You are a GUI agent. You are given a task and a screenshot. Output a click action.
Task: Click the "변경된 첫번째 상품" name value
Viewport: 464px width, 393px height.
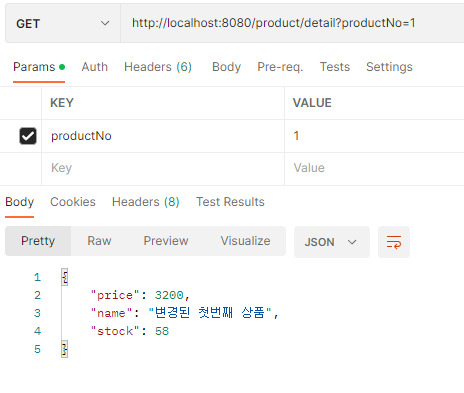click(x=210, y=313)
